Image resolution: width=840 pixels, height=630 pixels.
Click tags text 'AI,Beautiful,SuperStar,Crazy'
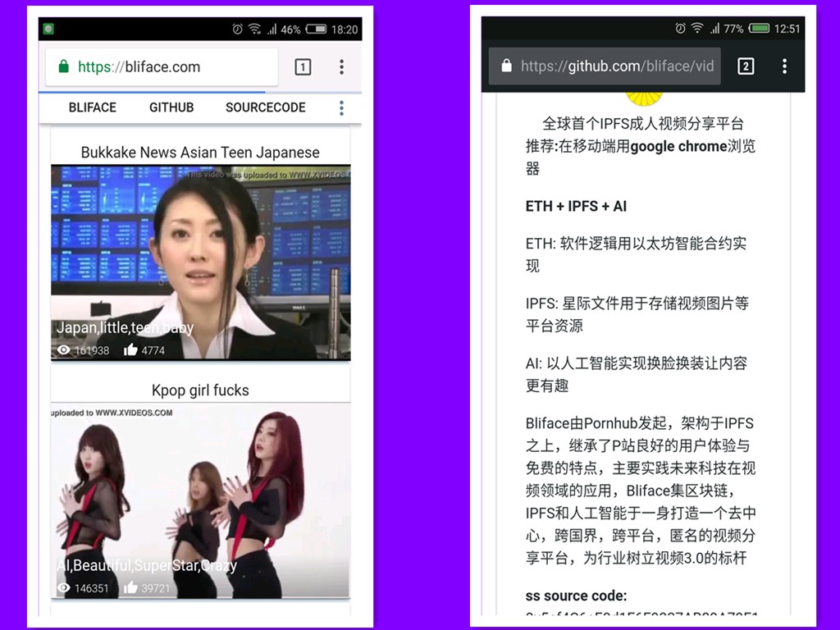147,566
